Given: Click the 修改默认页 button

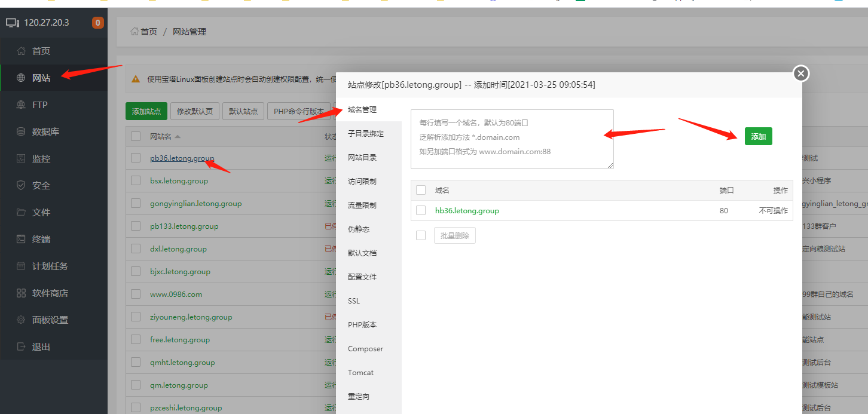Looking at the screenshot, I should (195, 111).
